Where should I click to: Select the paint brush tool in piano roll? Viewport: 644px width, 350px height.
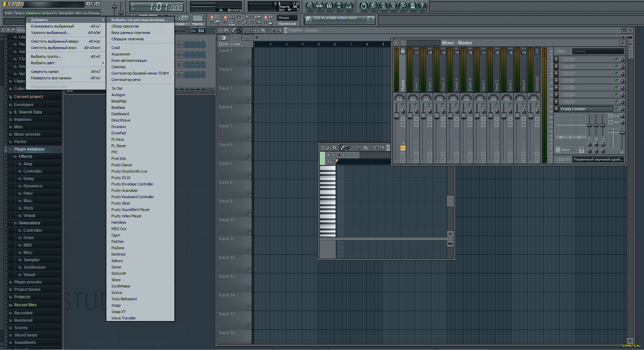pos(348,148)
